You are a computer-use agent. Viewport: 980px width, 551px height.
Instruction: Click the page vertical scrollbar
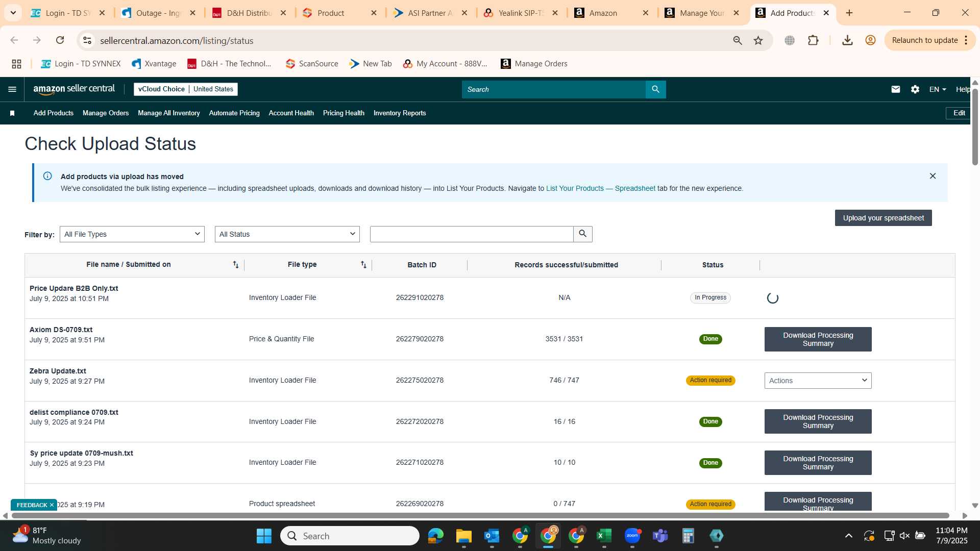pyautogui.click(x=975, y=128)
